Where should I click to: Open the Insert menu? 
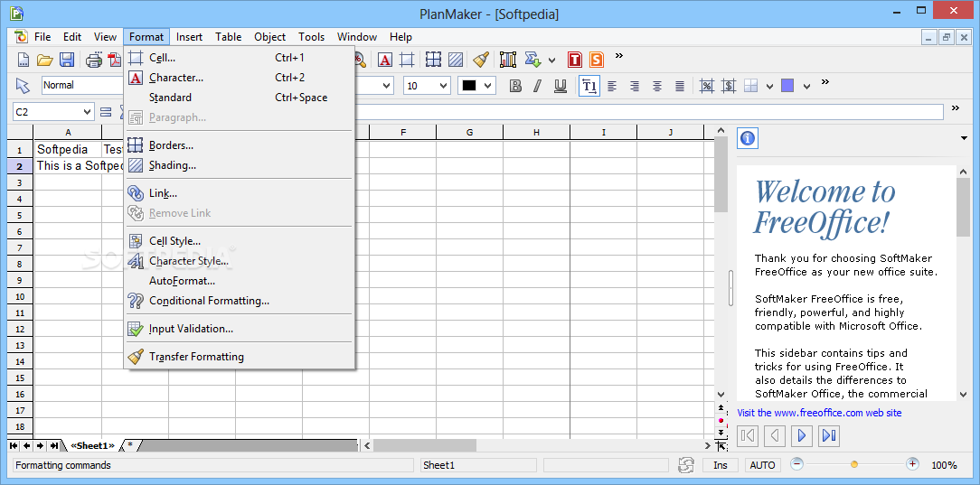[189, 37]
